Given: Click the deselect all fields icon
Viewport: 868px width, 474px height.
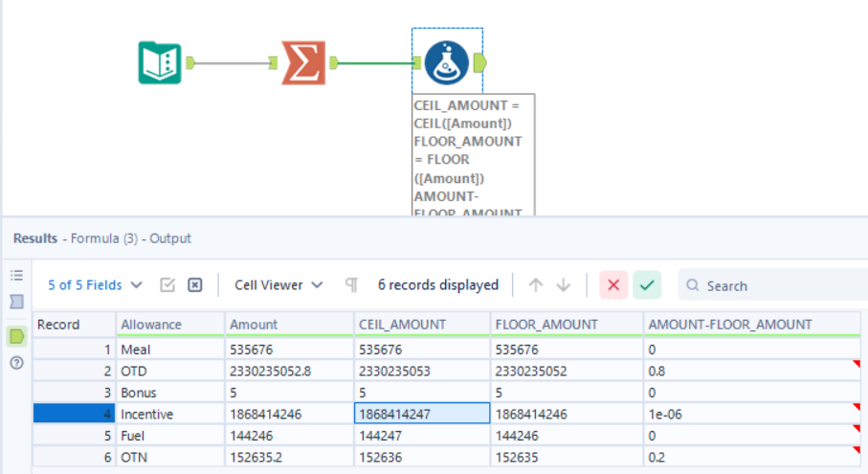Looking at the screenshot, I should pos(195,285).
